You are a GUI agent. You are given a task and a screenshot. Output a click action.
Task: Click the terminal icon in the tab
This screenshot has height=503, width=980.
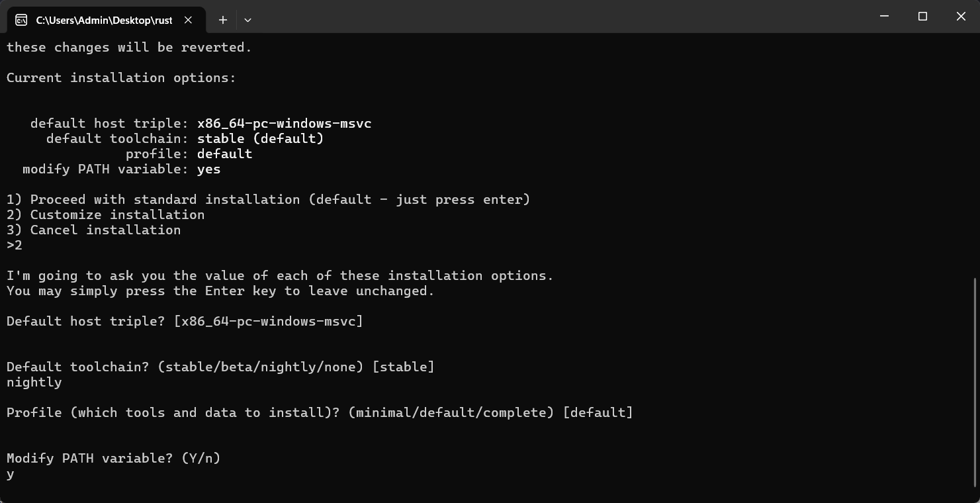tap(21, 20)
